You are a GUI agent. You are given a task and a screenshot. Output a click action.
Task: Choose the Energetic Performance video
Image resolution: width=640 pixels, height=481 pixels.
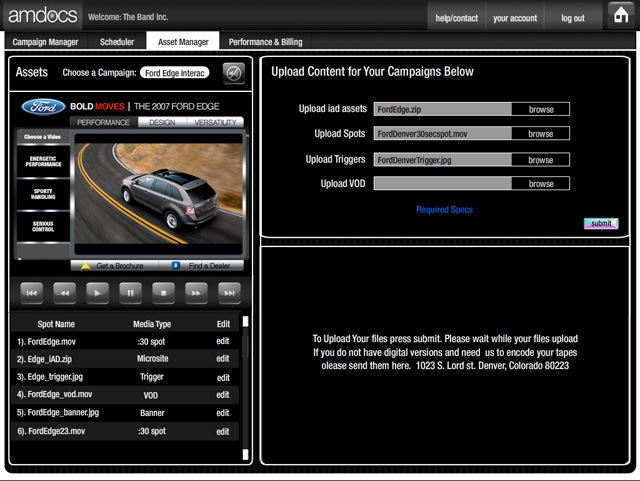[x=43, y=161]
